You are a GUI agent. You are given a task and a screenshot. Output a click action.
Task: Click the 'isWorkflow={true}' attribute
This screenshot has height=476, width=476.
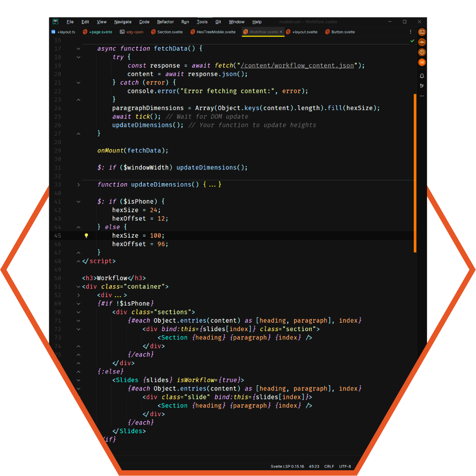point(209,380)
